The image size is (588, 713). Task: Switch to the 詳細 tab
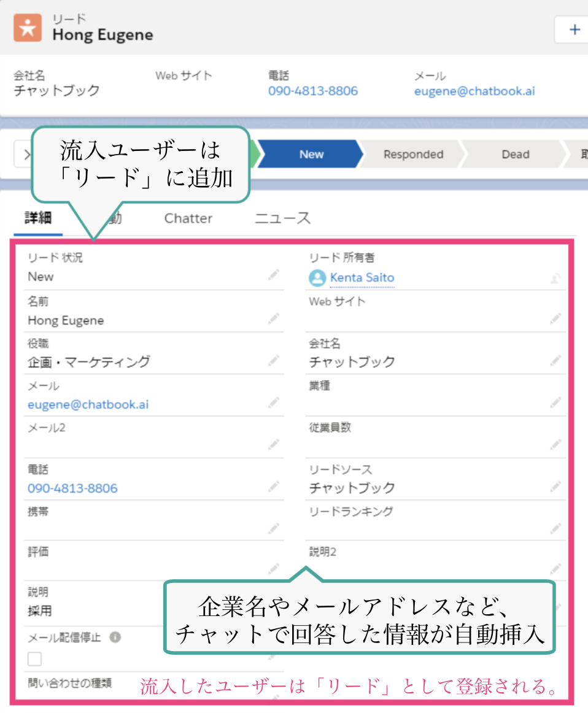[x=37, y=218]
